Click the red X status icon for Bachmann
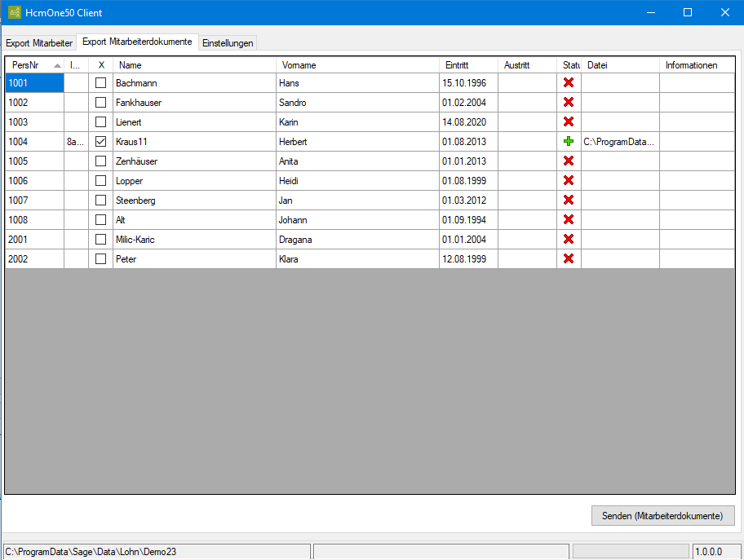Viewport: 744px width, 560px height. 569,82
